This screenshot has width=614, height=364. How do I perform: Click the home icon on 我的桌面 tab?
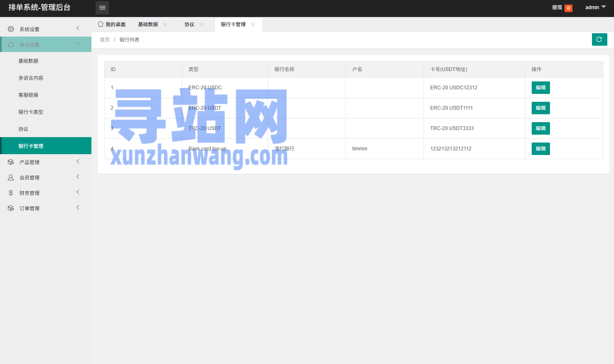(x=101, y=24)
